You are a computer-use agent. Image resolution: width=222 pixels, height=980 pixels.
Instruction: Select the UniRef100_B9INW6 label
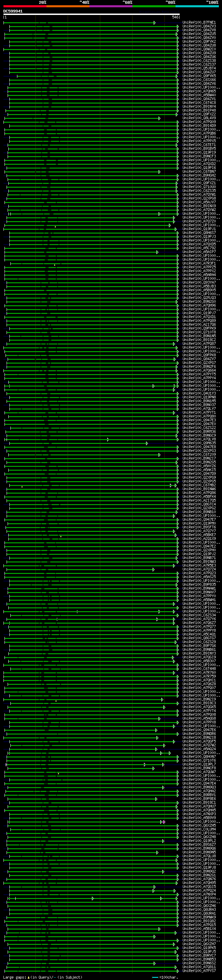199,489
